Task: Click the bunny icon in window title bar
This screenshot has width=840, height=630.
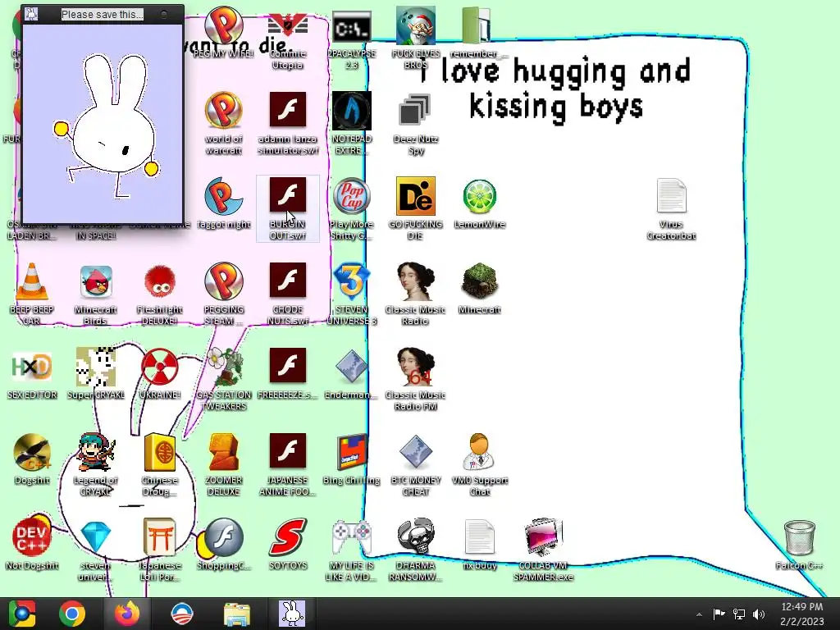Action: [31, 14]
